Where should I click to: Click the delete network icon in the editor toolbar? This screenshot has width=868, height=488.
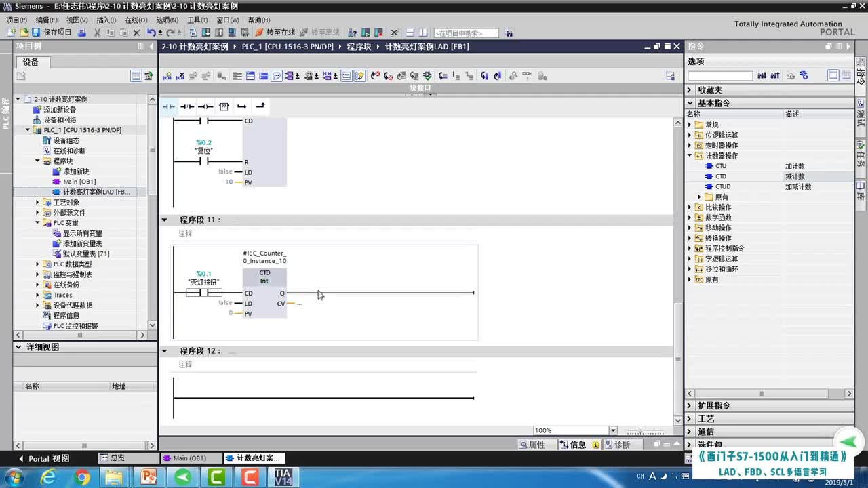tap(180, 76)
